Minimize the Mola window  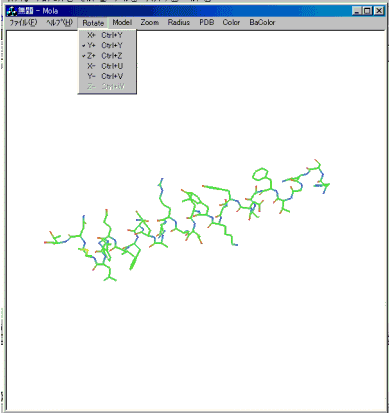(x=357, y=11)
